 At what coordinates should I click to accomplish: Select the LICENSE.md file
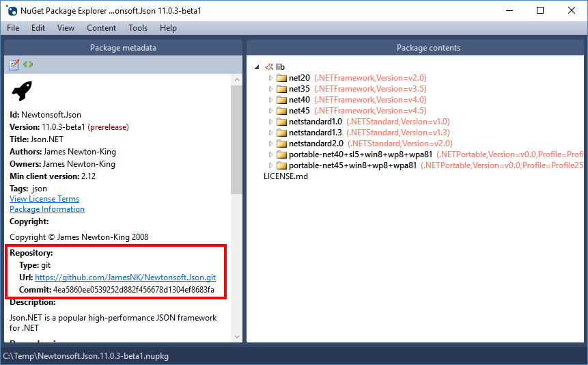tap(285, 176)
